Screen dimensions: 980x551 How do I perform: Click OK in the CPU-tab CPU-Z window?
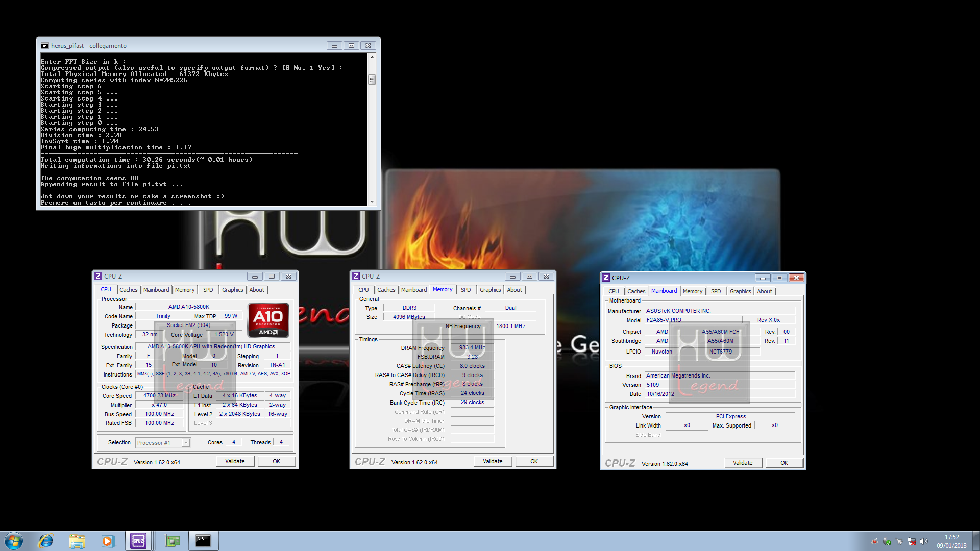click(x=277, y=461)
